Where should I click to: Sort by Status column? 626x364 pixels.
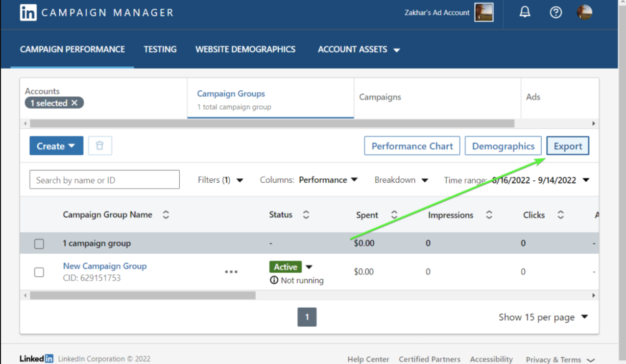click(x=306, y=215)
